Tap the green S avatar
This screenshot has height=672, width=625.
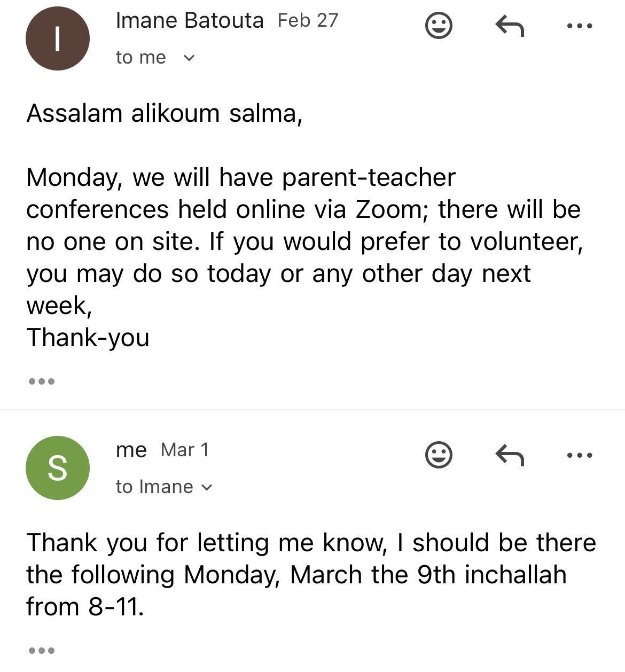pyautogui.click(x=58, y=468)
